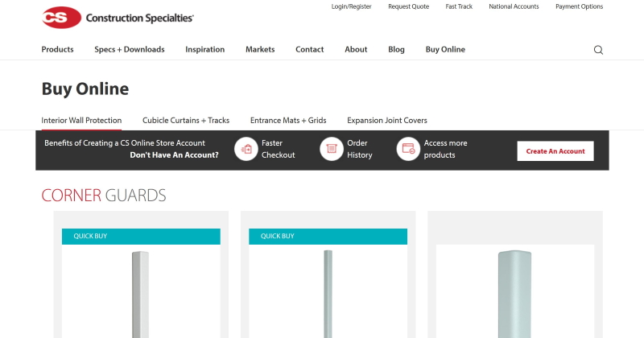Select the Interior Wall Protection tab
Screen dimensions: 644x338
coord(81,121)
